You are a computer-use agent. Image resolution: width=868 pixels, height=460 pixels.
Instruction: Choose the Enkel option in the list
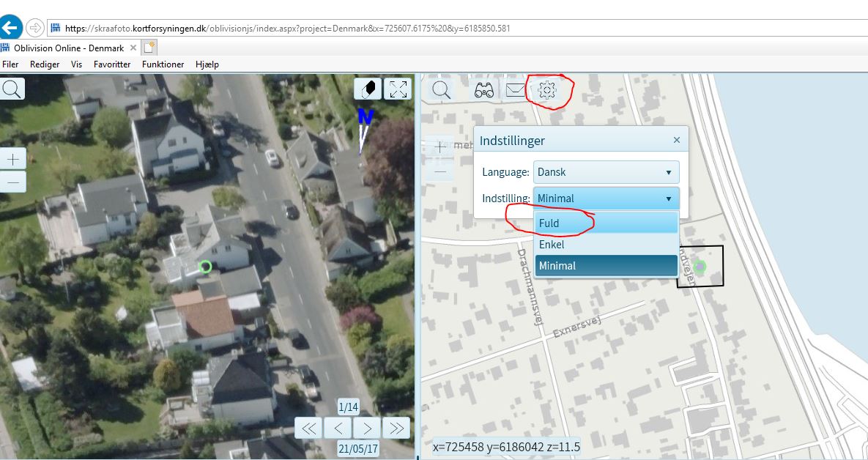[607, 244]
